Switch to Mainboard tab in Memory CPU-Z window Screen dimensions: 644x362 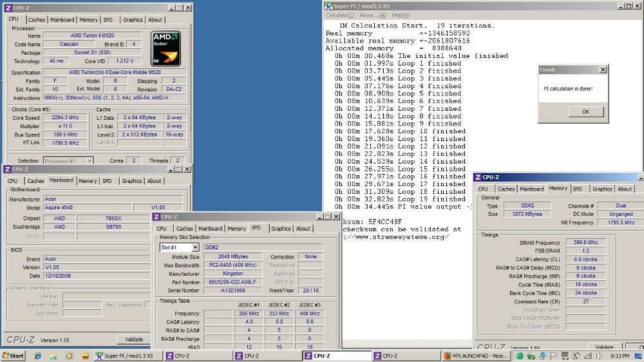(x=531, y=189)
